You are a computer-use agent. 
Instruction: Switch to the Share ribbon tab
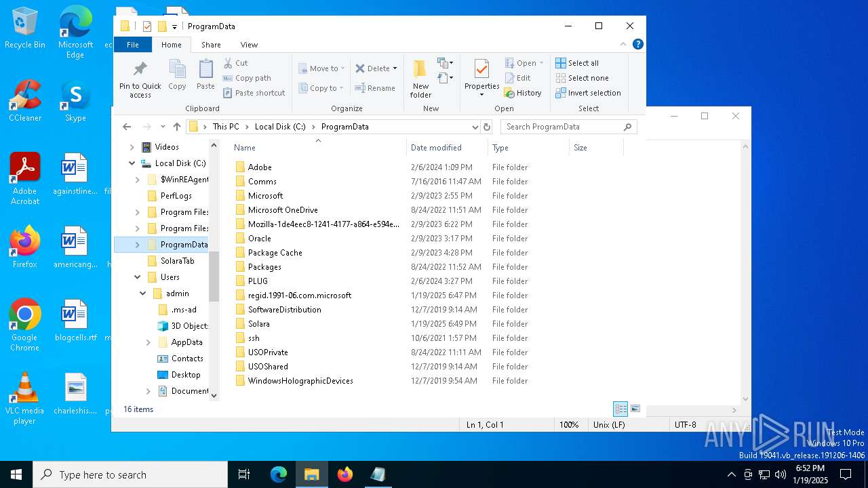[x=211, y=45]
